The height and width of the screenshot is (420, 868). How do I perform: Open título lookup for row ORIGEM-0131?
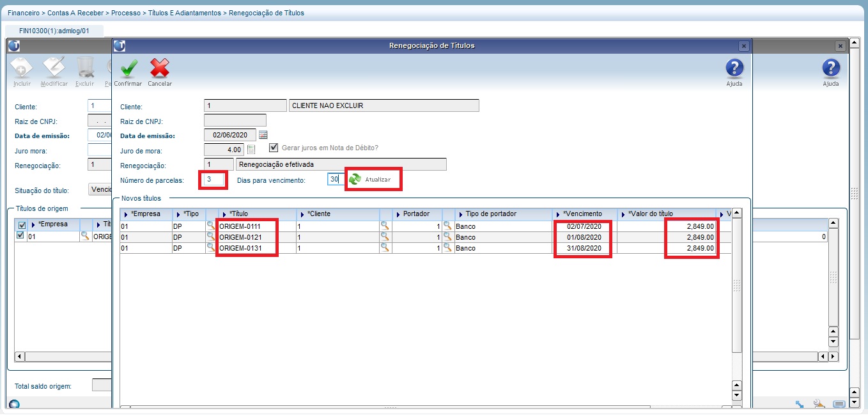point(211,247)
